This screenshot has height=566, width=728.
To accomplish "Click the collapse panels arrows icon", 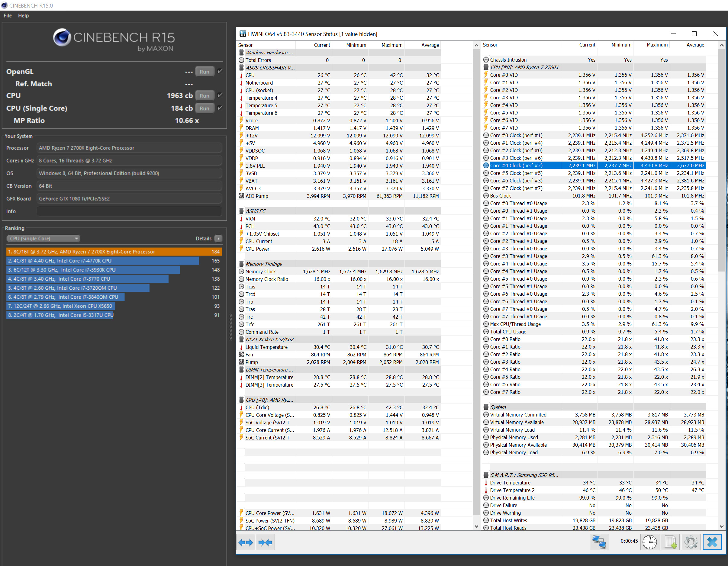I will click(265, 542).
